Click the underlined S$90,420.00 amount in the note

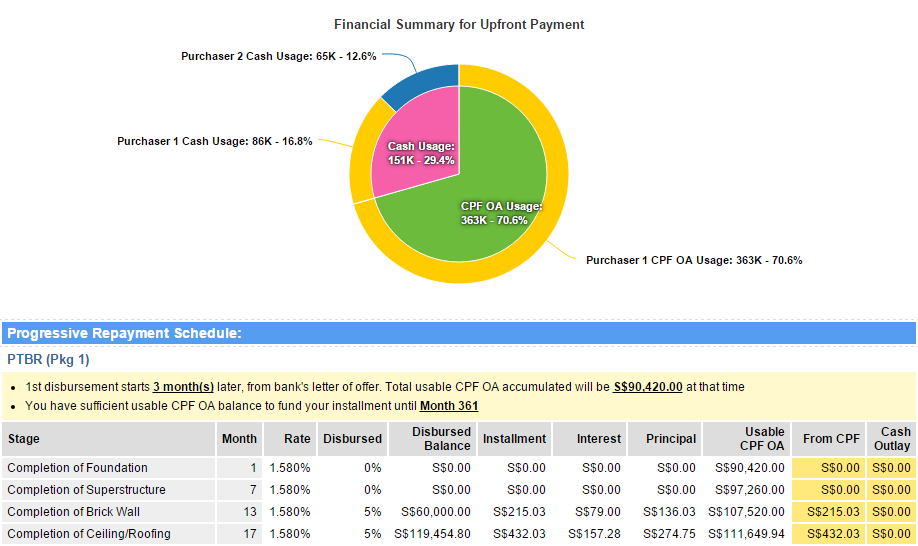647,387
